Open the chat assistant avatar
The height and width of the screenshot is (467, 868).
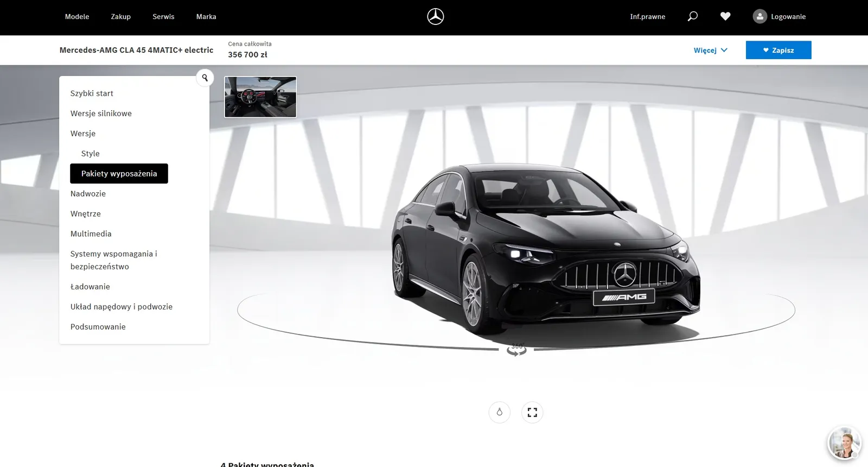845,443
